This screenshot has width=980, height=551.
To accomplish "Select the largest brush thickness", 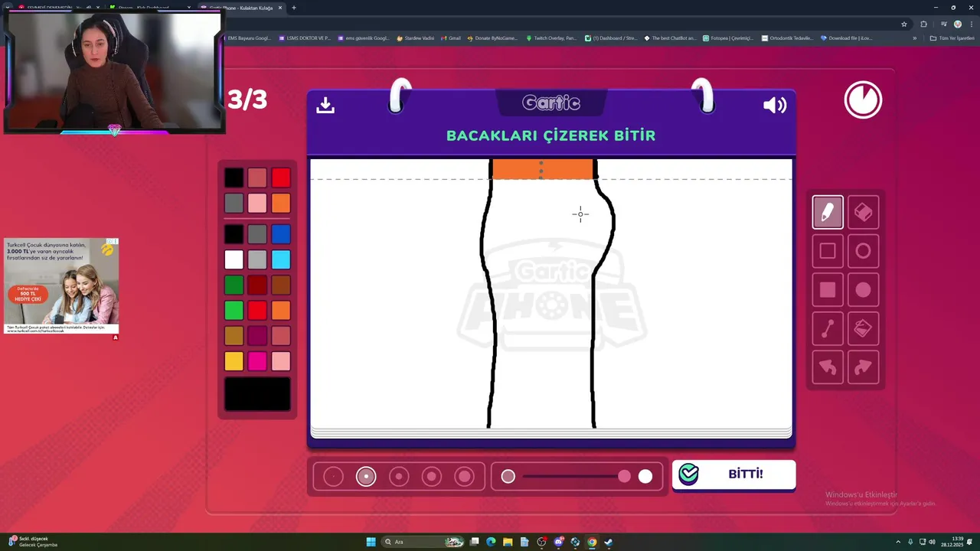I will (465, 477).
